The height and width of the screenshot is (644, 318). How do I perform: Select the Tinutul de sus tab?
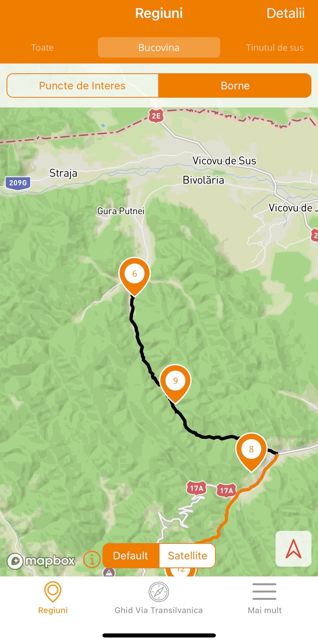(x=275, y=47)
